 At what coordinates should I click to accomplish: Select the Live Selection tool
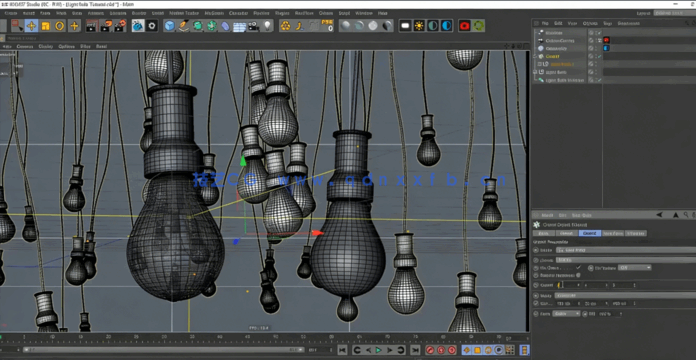point(17,26)
